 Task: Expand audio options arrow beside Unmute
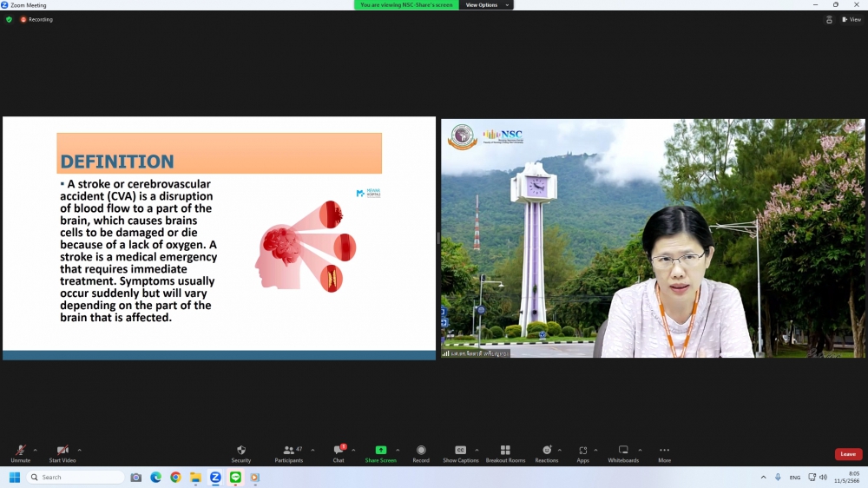(x=36, y=450)
